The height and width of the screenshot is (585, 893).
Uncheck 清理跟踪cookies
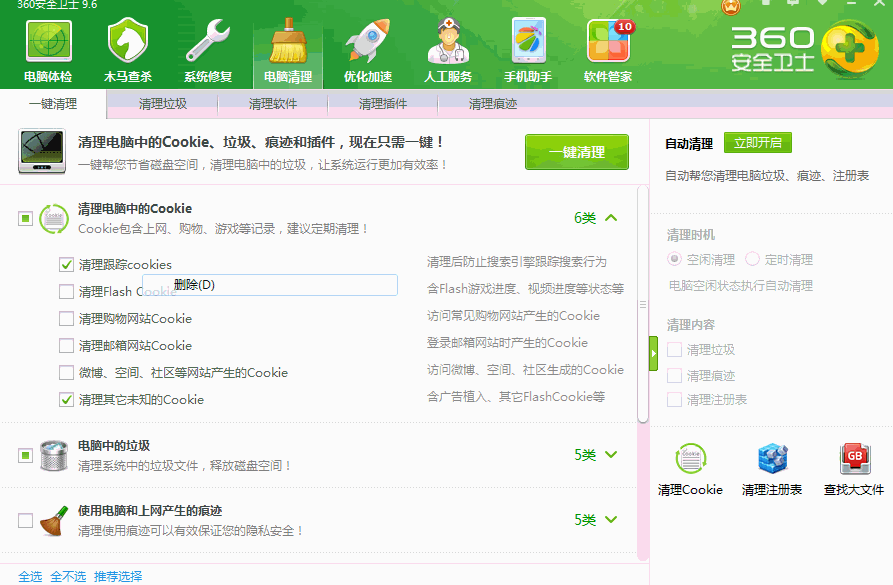(x=67, y=264)
